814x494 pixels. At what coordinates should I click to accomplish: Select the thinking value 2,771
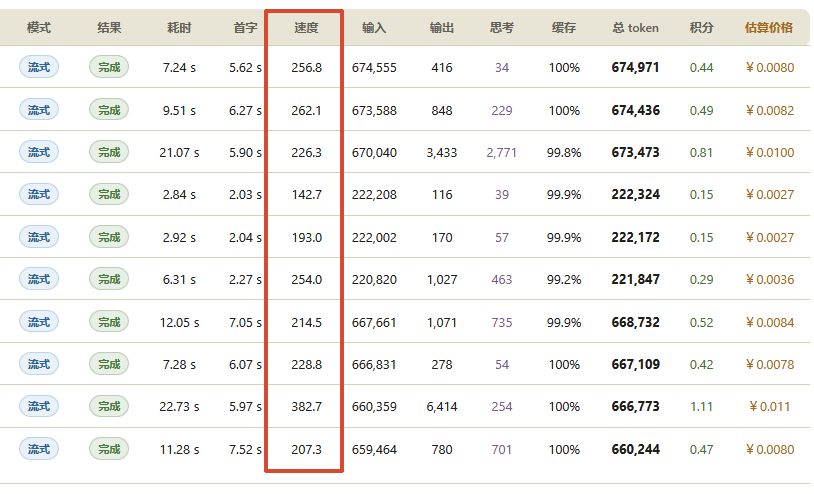click(501, 153)
